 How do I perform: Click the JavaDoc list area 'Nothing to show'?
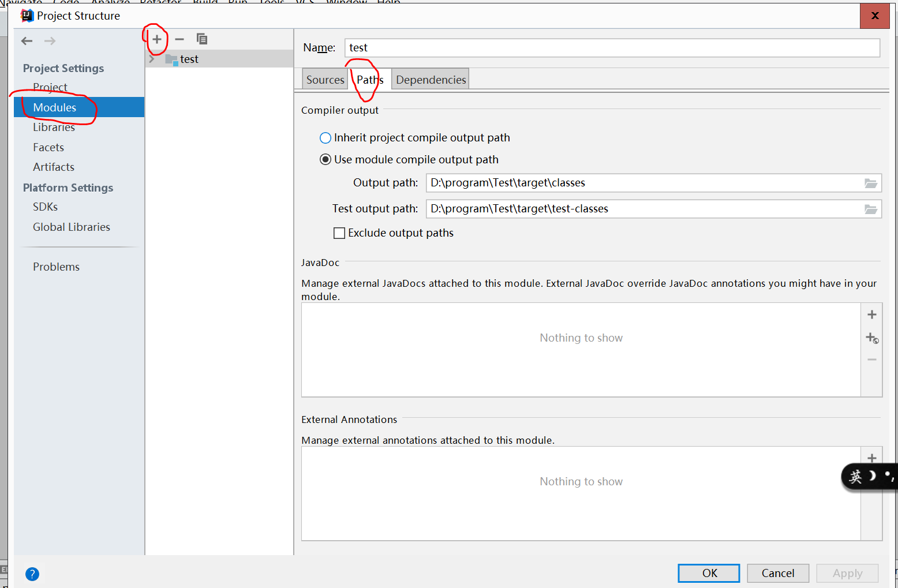581,350
